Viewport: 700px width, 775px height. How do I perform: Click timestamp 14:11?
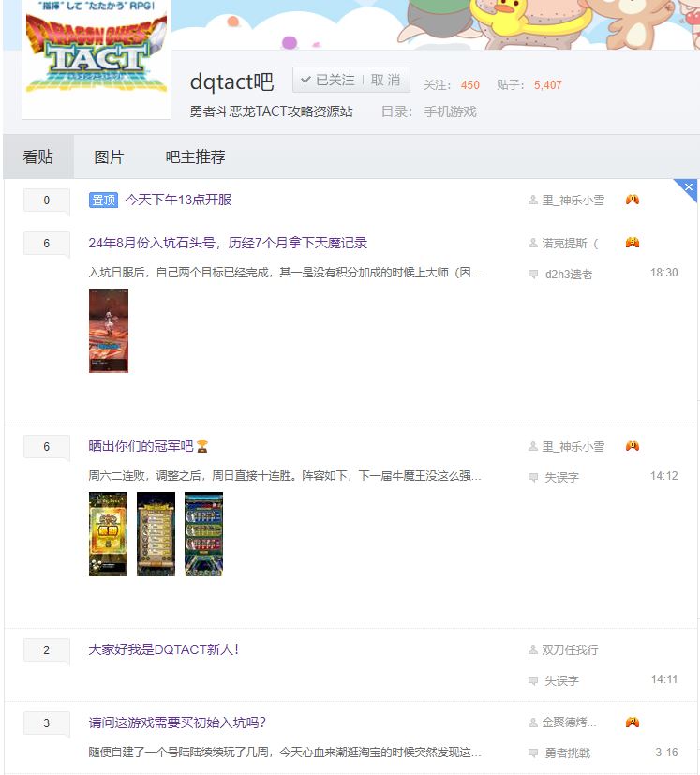coord(663,679)
